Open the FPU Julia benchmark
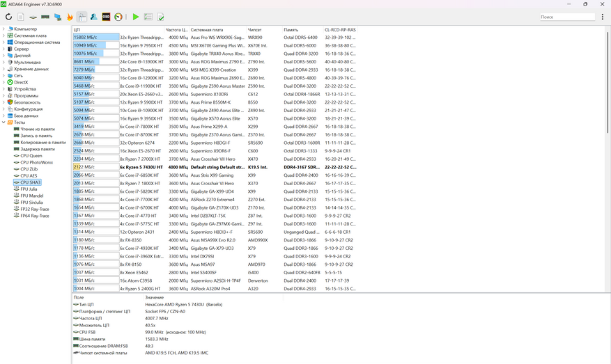The image size is (611, 364). click(29, 189)
